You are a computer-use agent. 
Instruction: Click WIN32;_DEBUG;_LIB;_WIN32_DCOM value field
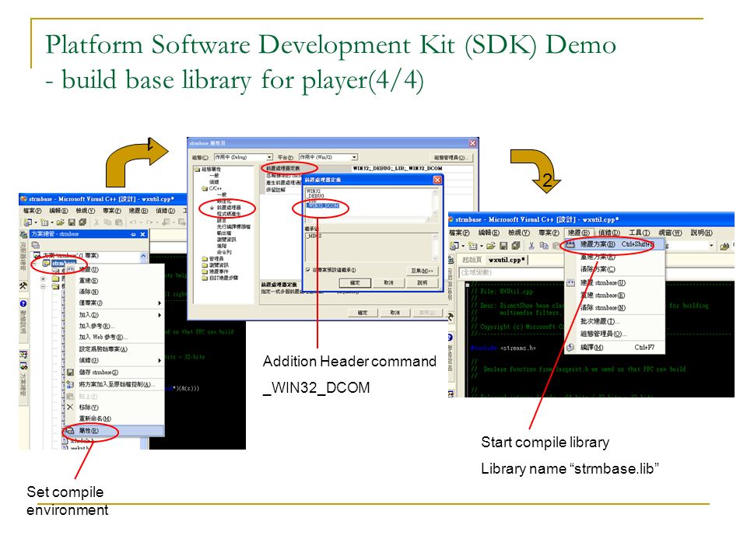point(412,168)
